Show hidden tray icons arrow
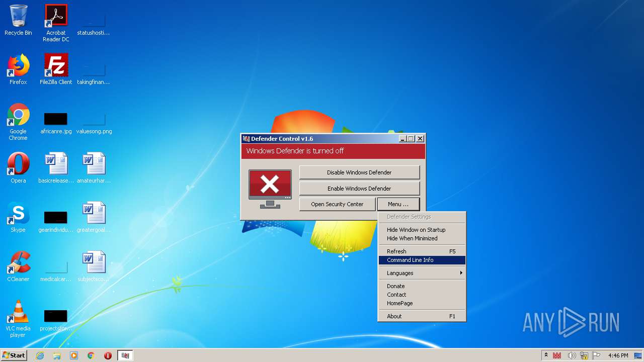 [x=546, y=355]
